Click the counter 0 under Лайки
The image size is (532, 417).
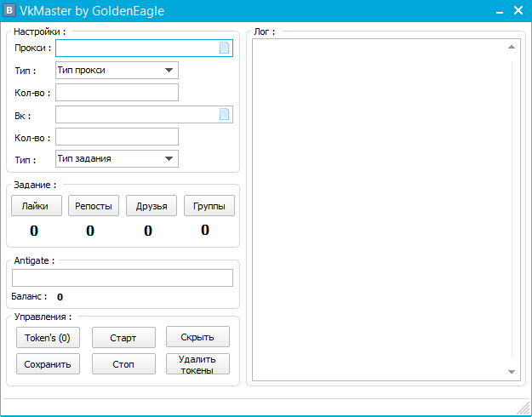tap(34, 231)
